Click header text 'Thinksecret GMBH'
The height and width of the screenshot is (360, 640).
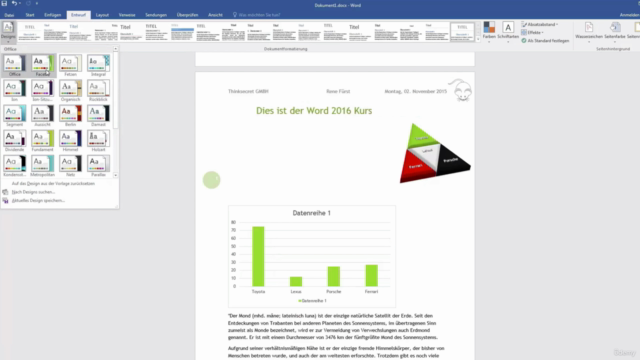click(x=248, y=91)
